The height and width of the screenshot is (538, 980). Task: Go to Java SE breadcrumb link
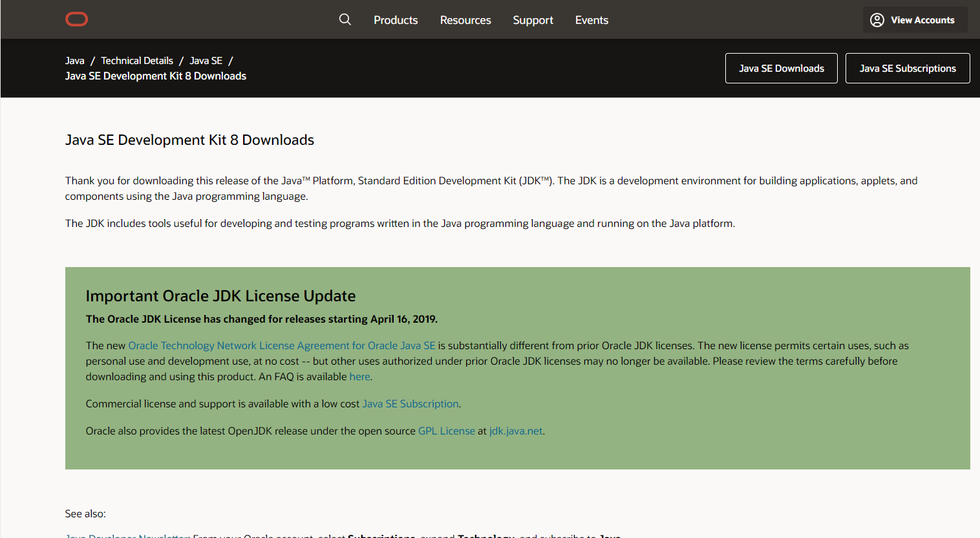[x=206, y=61]
